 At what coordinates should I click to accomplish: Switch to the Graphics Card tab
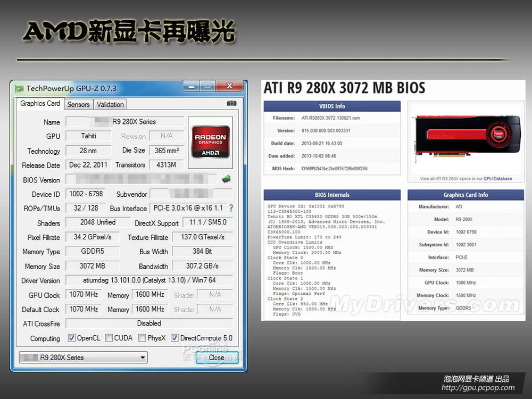tap(40, 104)
